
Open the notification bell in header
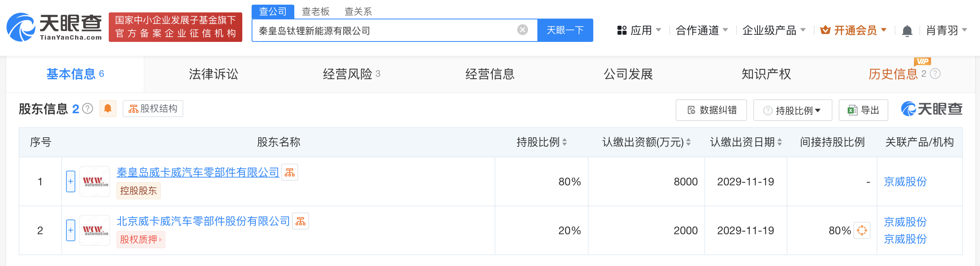907,30
